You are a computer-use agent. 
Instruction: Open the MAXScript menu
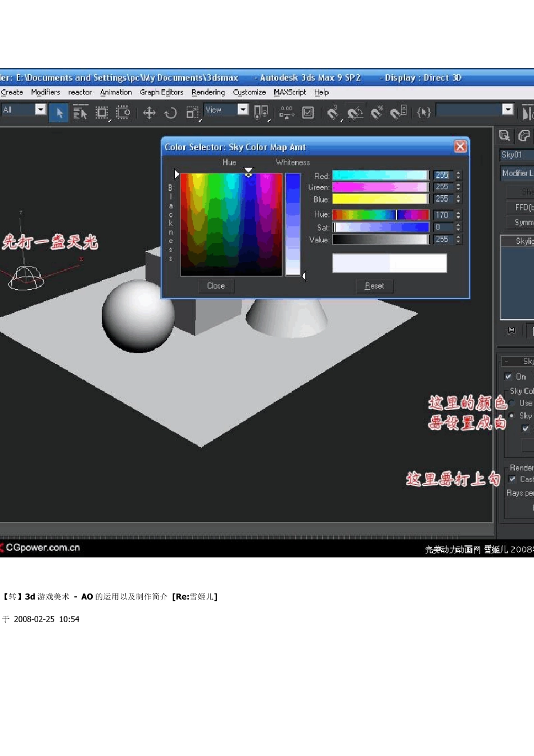pos(290,92)
